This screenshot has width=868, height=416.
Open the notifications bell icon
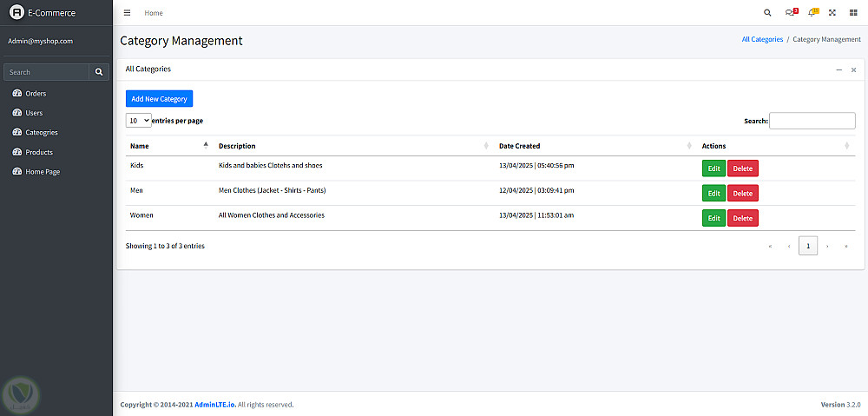point(812,13)
